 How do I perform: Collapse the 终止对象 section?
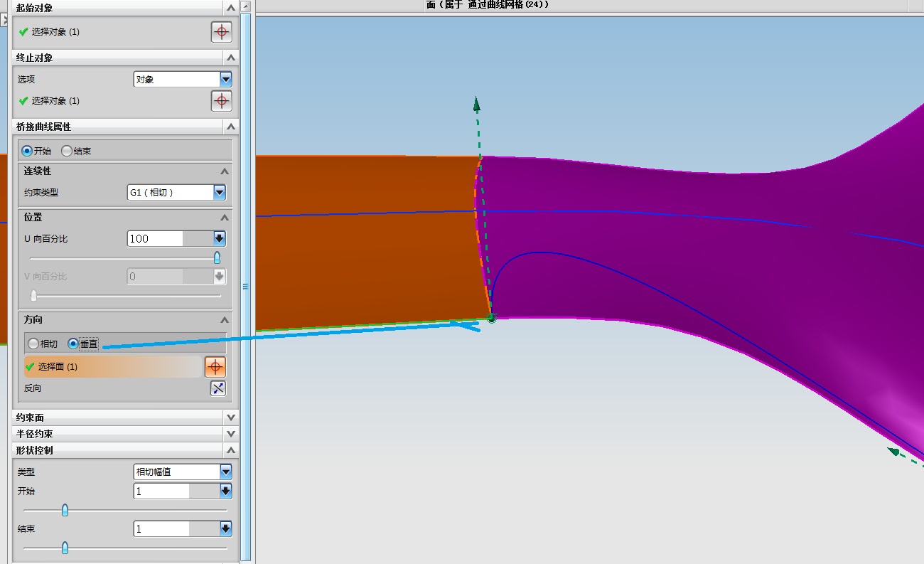pyautogui.click(x=230, y=58)
